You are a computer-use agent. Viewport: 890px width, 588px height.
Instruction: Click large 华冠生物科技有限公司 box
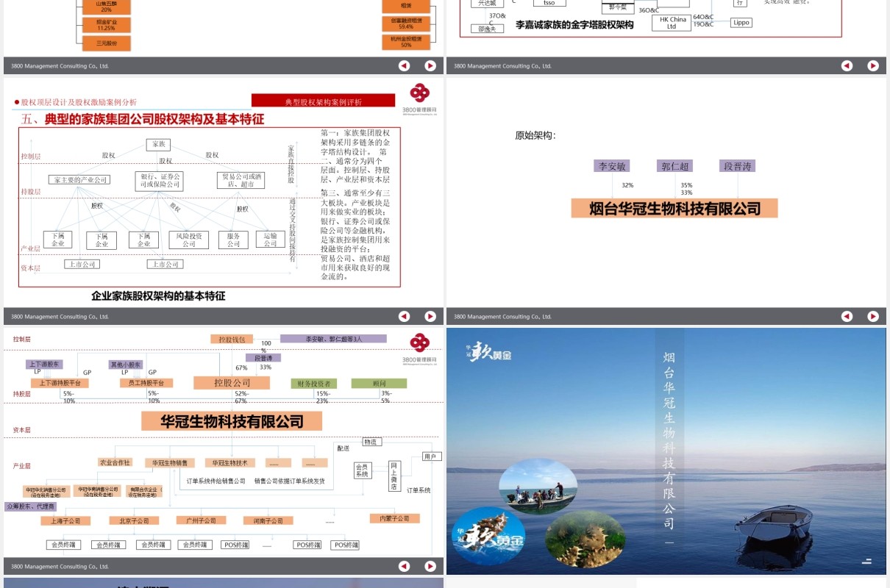point(232,421)
